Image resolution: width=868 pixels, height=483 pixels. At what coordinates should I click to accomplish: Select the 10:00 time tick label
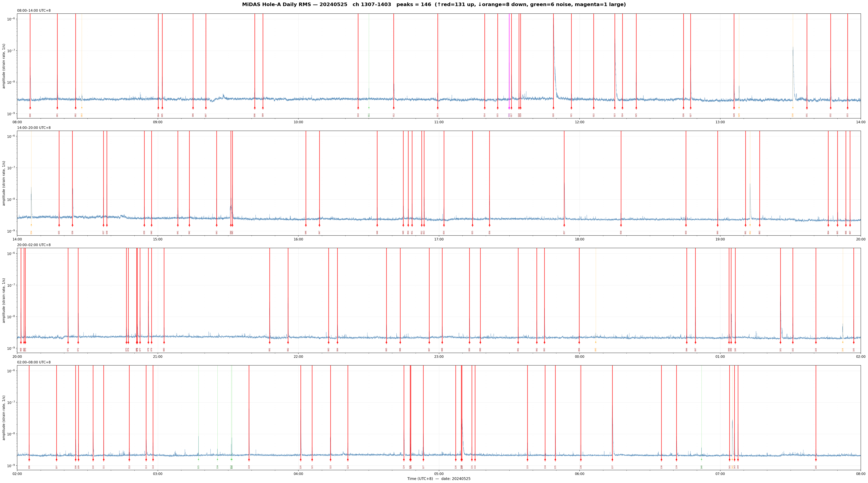click(x=298, y=122)
